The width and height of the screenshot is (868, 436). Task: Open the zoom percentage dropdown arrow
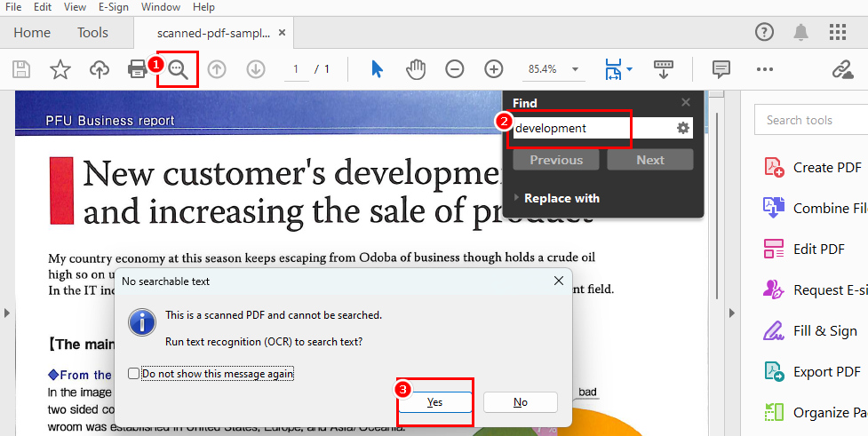click(575, 70)
